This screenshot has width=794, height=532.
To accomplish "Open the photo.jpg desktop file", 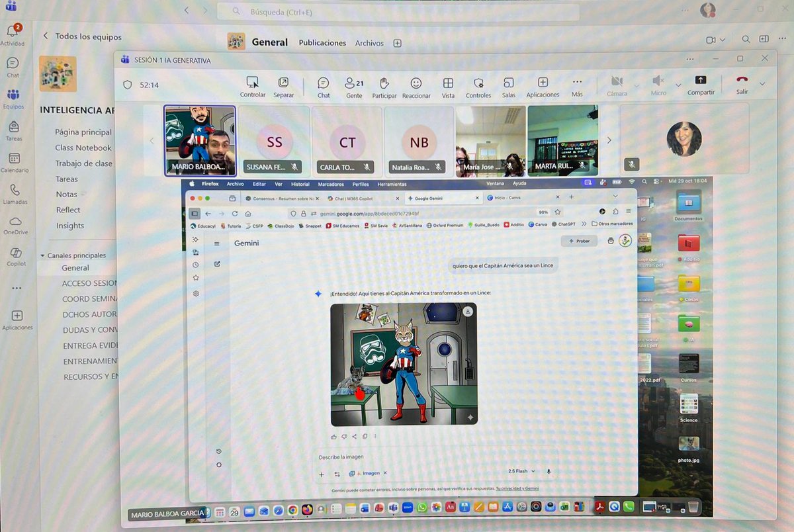I will (689, 448).
